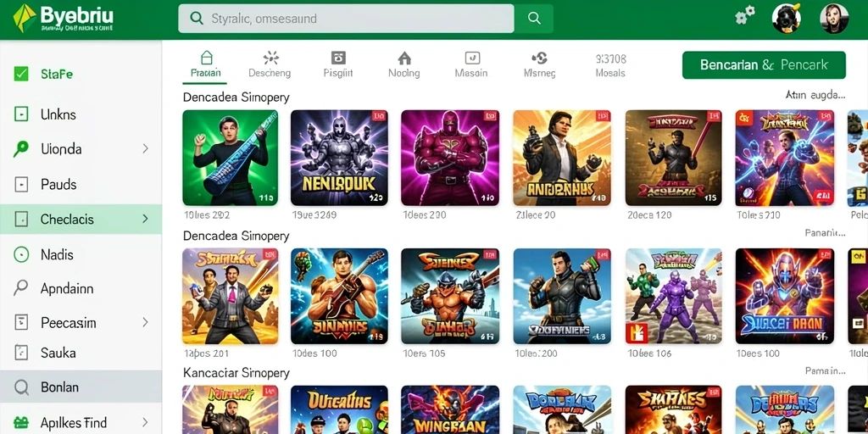Image resolution: width=868 pixels, height=434 pixels.
Task: Select the Fracian home tab
Action: 205,64
